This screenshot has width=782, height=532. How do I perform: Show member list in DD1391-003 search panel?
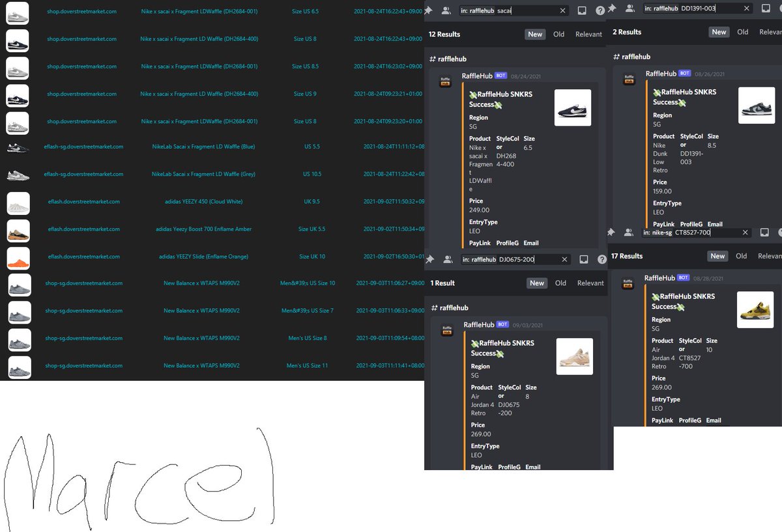[629, 8]
